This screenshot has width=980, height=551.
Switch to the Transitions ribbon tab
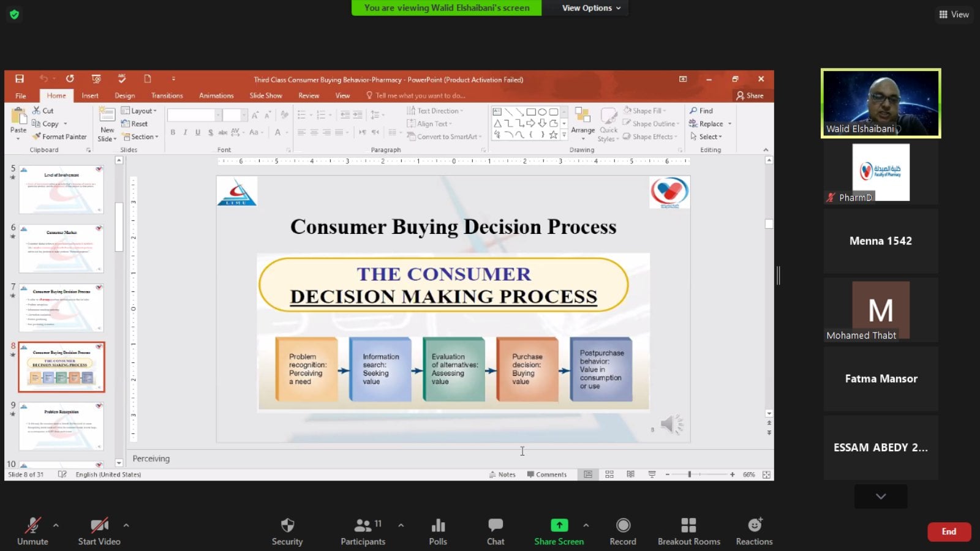pos(167,96)
